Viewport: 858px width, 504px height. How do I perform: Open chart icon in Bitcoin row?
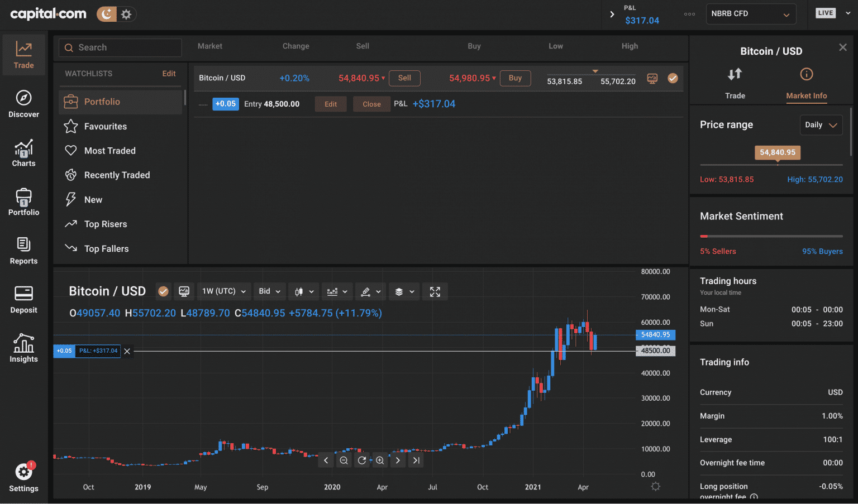[652, 79]
